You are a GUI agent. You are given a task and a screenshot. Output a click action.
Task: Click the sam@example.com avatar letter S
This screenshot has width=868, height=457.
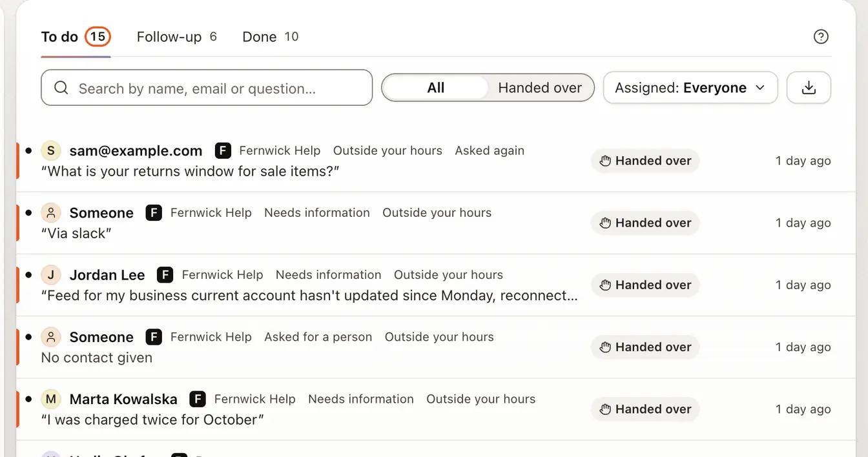[x=51, y=151]
